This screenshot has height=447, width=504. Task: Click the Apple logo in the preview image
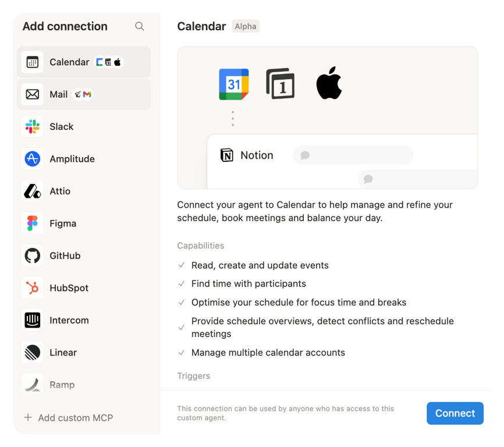(x=329, y=81)
